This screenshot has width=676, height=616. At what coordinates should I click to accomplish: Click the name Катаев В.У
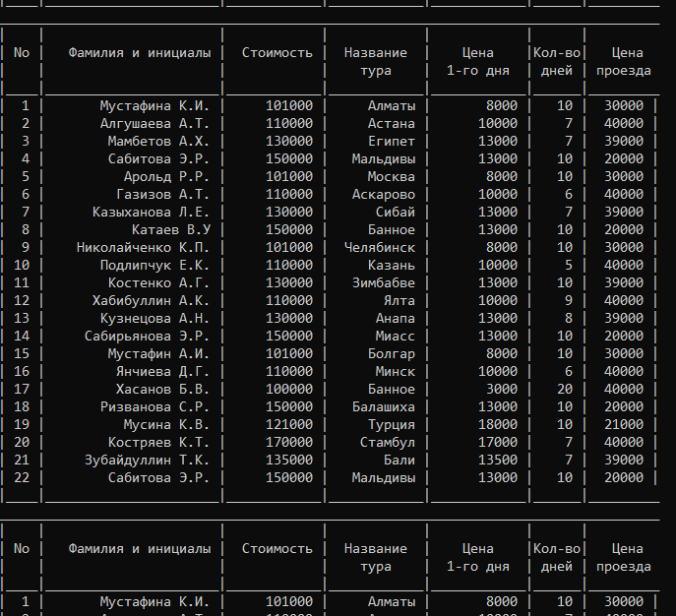pyautogui.click(x=171, y=229)
